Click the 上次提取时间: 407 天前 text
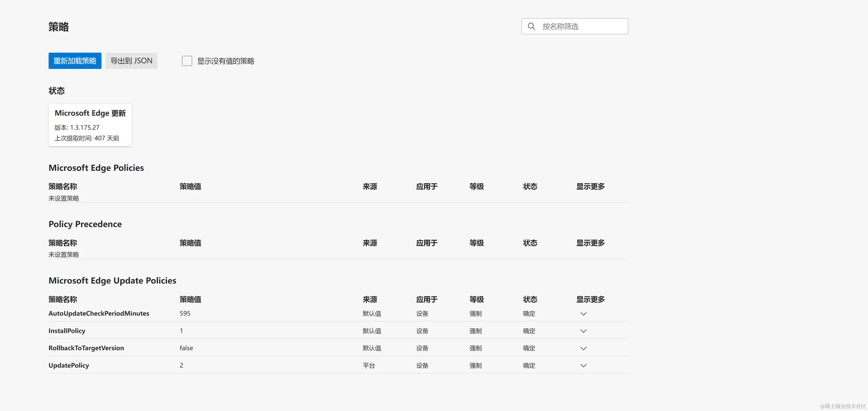The height and width of the screenshot is (411, 868). [x=87, y=138]
